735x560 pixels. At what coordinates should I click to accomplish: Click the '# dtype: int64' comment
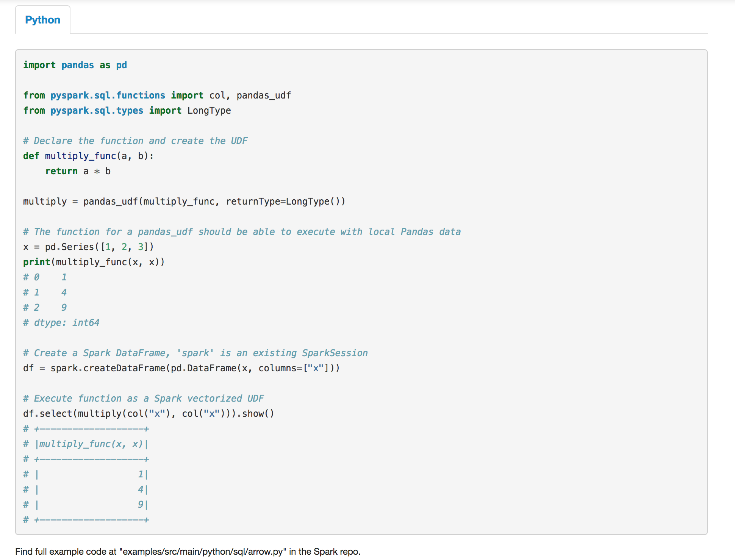tap(61, 323)
